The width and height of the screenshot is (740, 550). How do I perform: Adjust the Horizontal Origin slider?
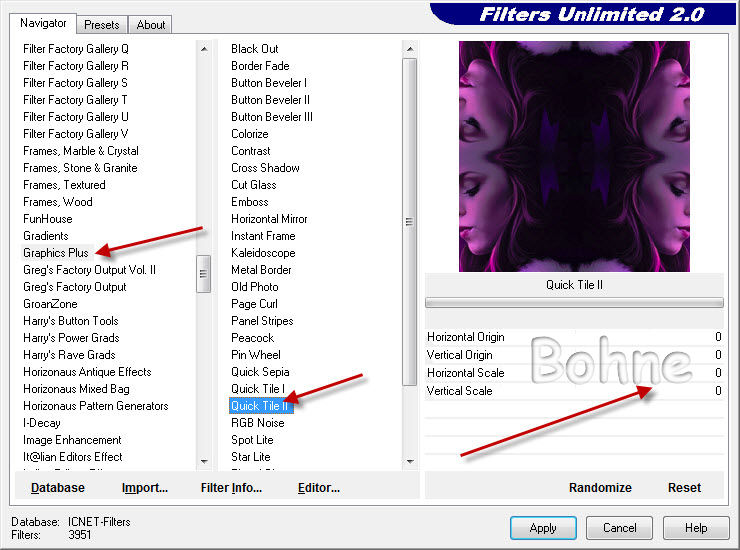click(x=573, y=337)
